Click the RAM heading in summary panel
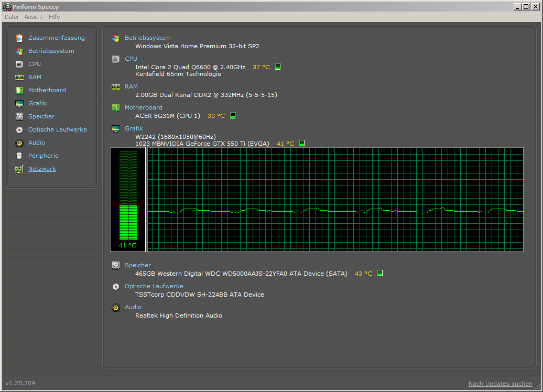The width and height of the screenshot is (543, 392). point(131,86)
